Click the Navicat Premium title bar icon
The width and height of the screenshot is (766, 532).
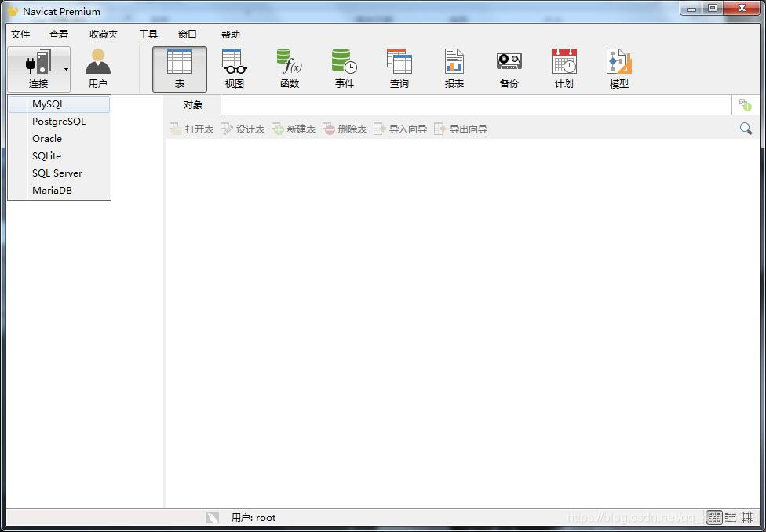point(13,11)
